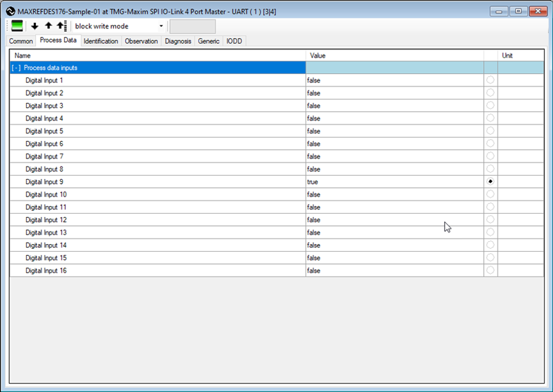Toggle the Digital Input 4 radio indicator
The height and width of the screenshot is (392, 553).
[490, 118]
